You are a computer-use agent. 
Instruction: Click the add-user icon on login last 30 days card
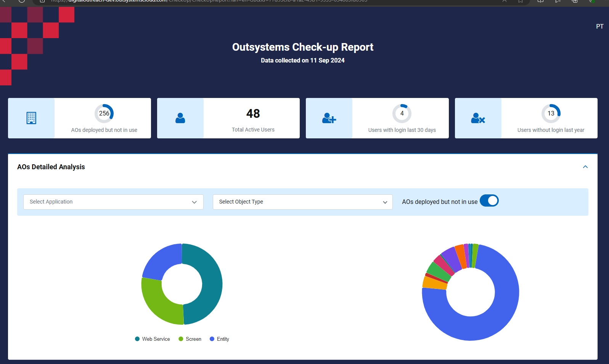pos(329,118)
